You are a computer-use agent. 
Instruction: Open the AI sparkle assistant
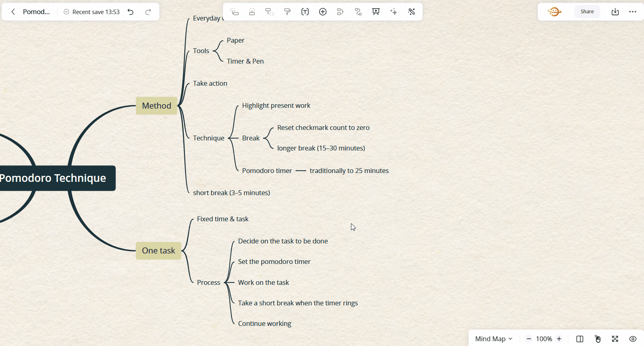394,12
